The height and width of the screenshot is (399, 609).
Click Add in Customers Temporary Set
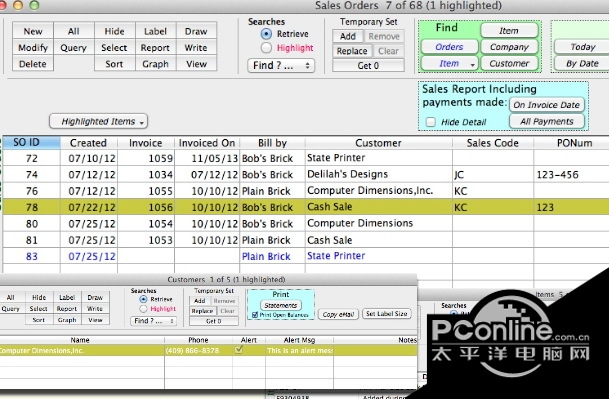click(x=199, y=301)
